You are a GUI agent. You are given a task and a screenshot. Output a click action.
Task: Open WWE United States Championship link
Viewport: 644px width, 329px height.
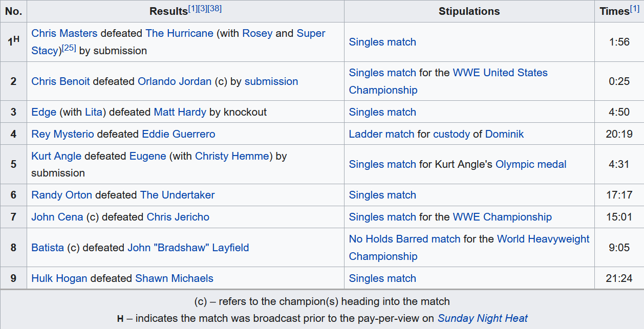tap(500, 73)
